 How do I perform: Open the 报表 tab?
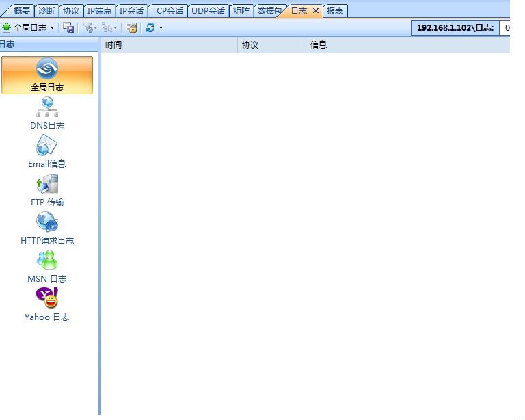(x=335, y=11)
